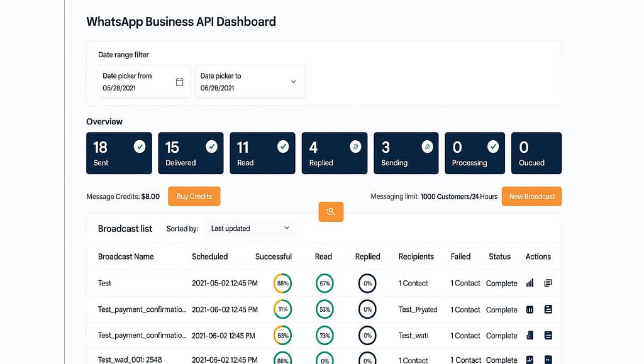
Task: Select the 11 Read overview card
Action: tap(262, 153)
